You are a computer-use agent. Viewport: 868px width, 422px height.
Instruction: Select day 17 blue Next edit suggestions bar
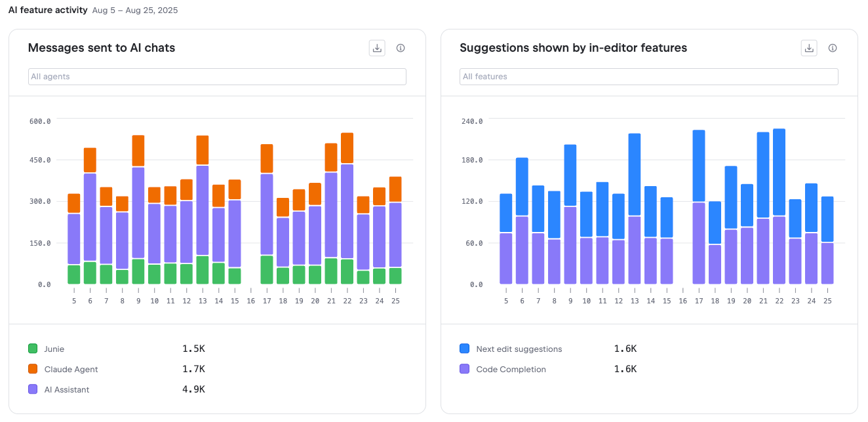coord(699,166)
